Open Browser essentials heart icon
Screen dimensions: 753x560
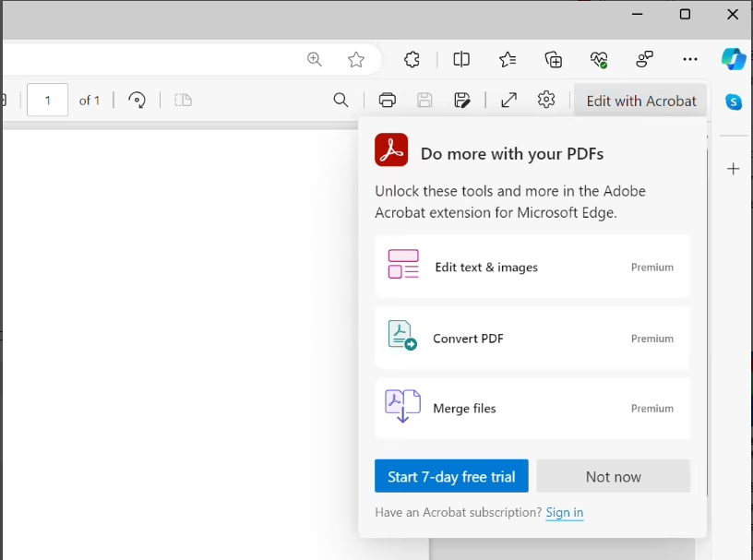599,60
